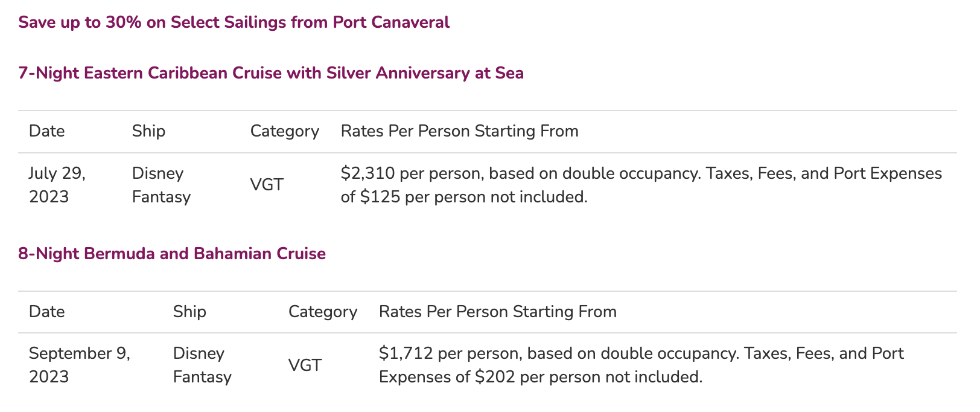Select the July 29, 2023 date cell

pyautogui.click(x=57, y=185)
